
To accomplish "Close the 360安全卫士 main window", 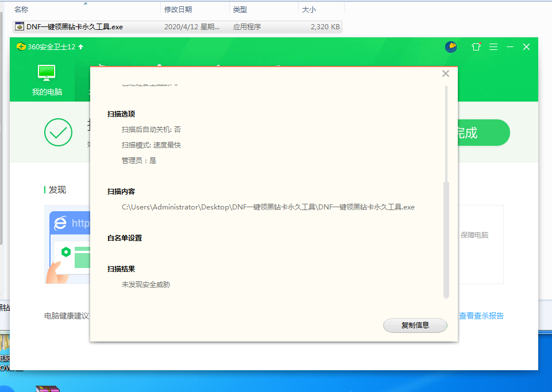I will pos(526,47).
